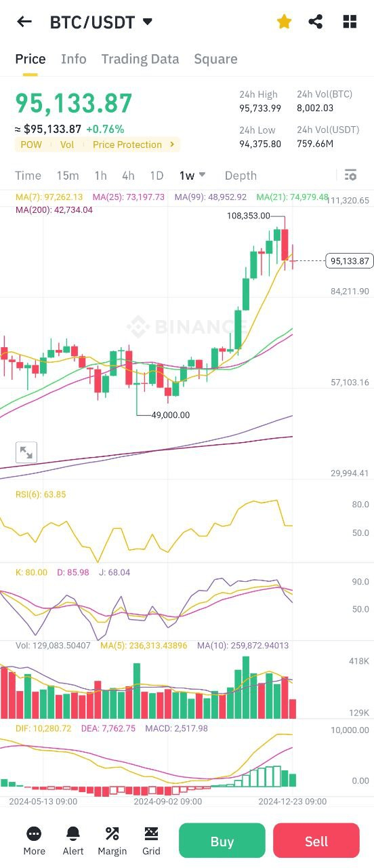Select the 1h chart interval
The height and width of the screenshot is (868, 374).
click(x=100, y=176)
